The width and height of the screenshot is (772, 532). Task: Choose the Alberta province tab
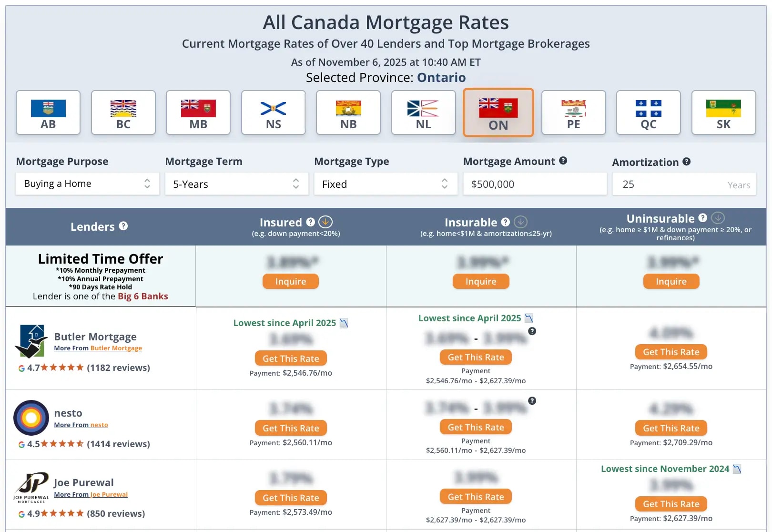48,113
